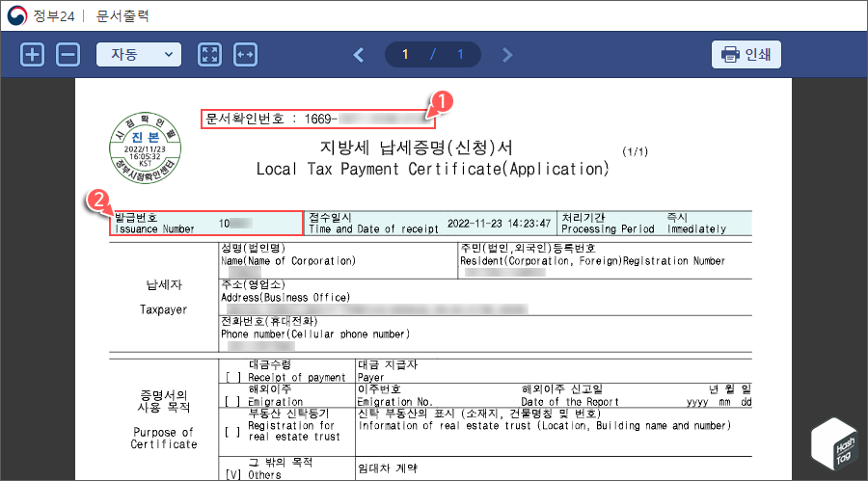
Task: Click the 해외이주 신고일 Date of Report label
Action: click(x=570, y=395)
